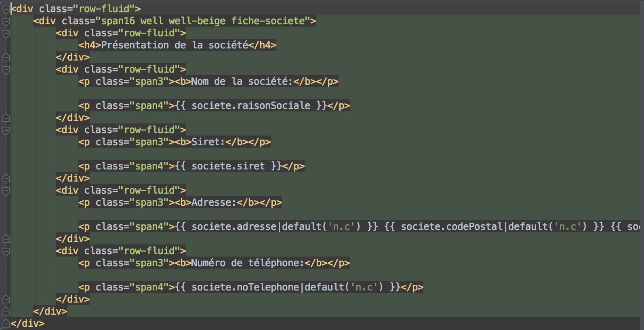Click the 'societe.adresse|default' expression
The image size is (644, 330).
coord(257,227)
